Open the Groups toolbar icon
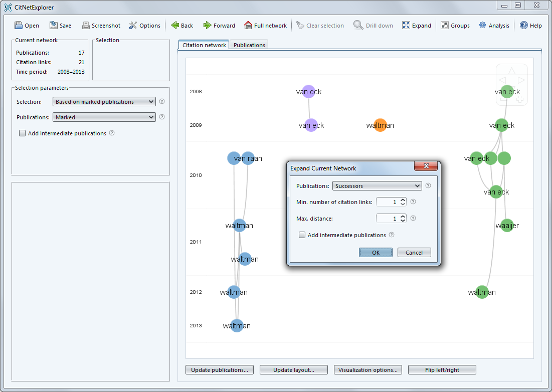The image size is (552, 392). pyautogui.click(x=445, y=26)
